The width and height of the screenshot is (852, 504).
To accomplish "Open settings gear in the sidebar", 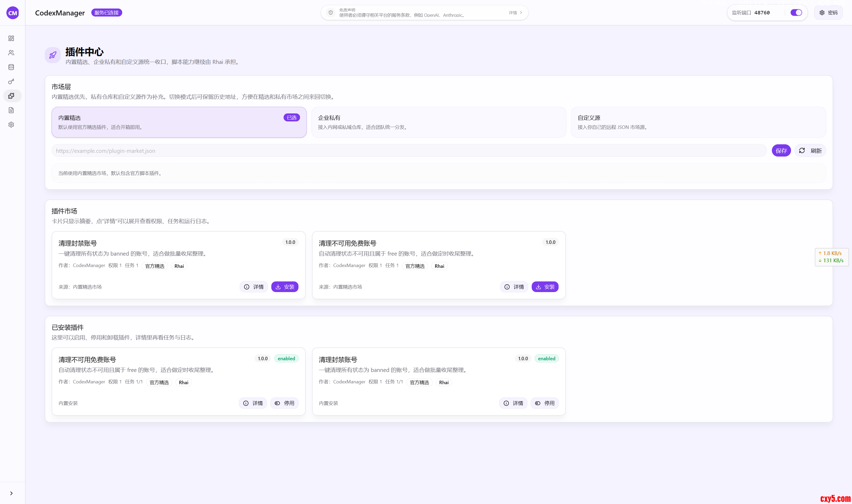I will (x=11, y=125).
